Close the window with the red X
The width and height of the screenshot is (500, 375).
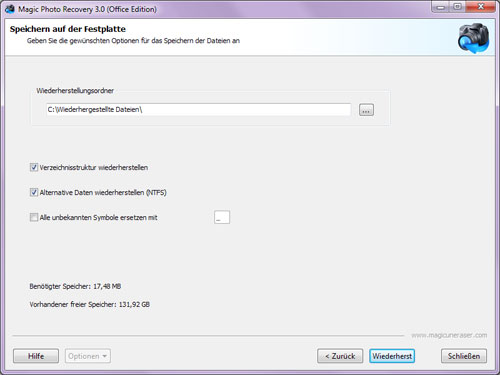tap(481, 7)
